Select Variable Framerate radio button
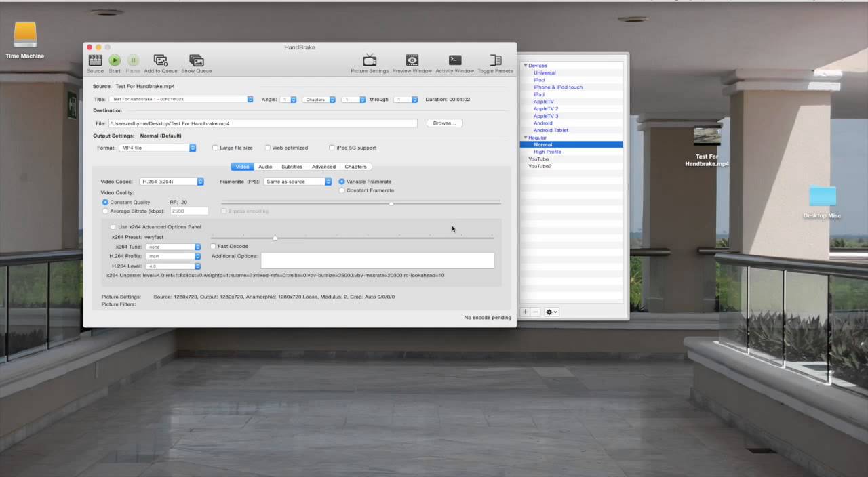Image resolution: width=868 pixels, height=477 pixels. click(x=342, y=182)
